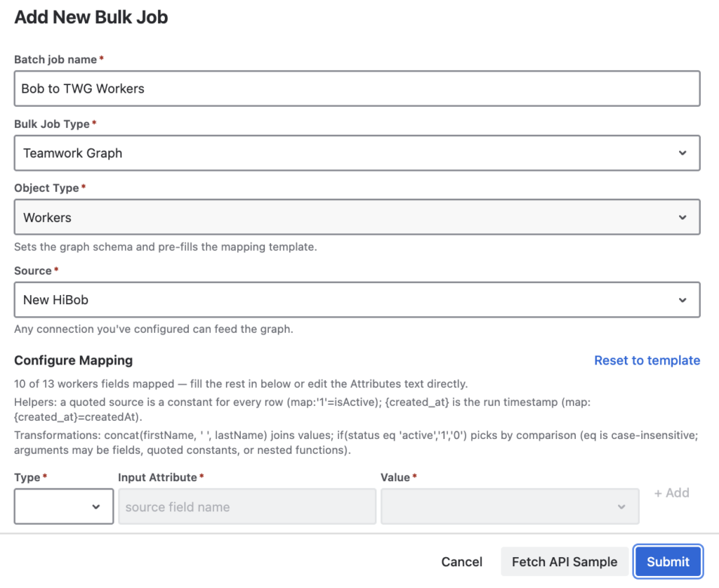
Task: Open the Bulk Job Type dropdown
Action: (x=357, y=153)
